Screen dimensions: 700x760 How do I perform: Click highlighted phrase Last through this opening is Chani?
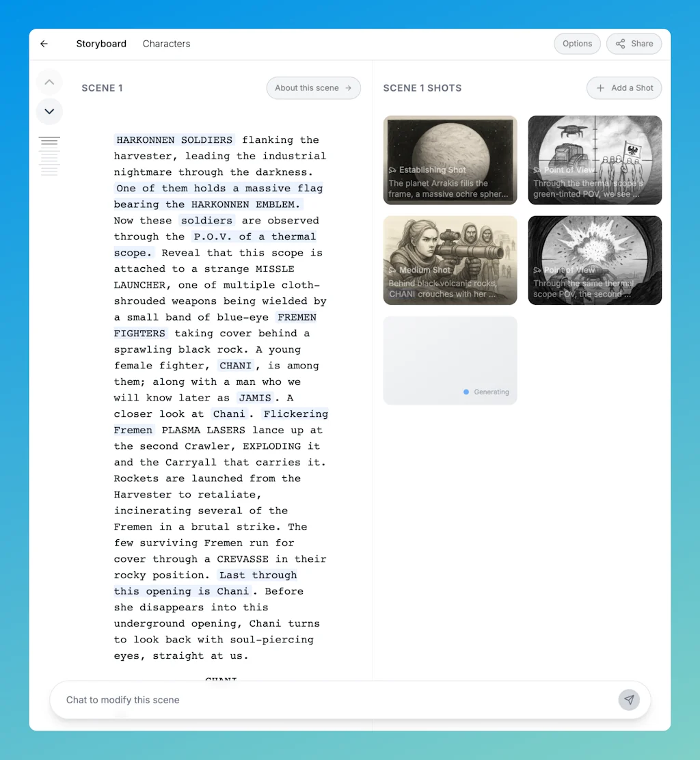coord(206,583)
